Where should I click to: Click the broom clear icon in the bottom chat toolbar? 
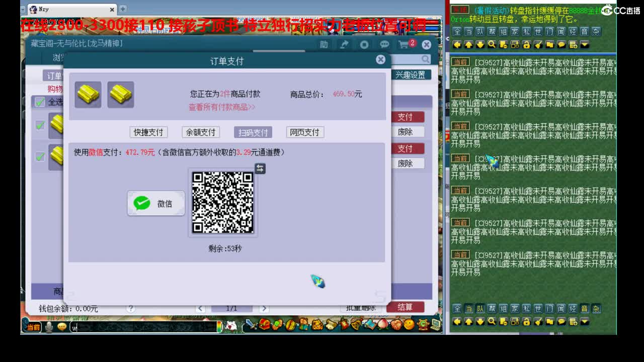pos(538,321)
